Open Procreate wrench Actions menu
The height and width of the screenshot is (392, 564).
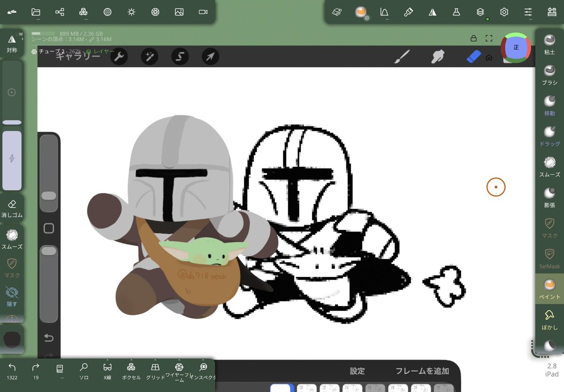(x=119, y=57)
